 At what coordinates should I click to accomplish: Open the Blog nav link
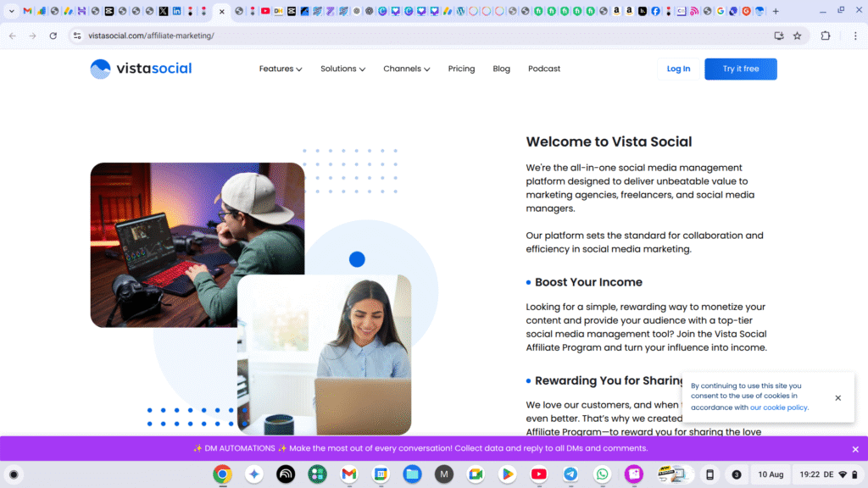[501, 69]
